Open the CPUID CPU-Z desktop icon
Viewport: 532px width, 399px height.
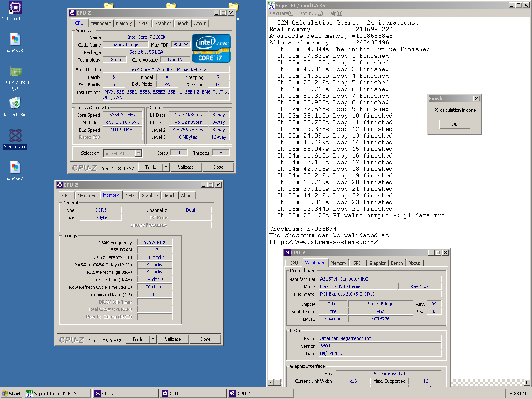[x=15, y=11]
